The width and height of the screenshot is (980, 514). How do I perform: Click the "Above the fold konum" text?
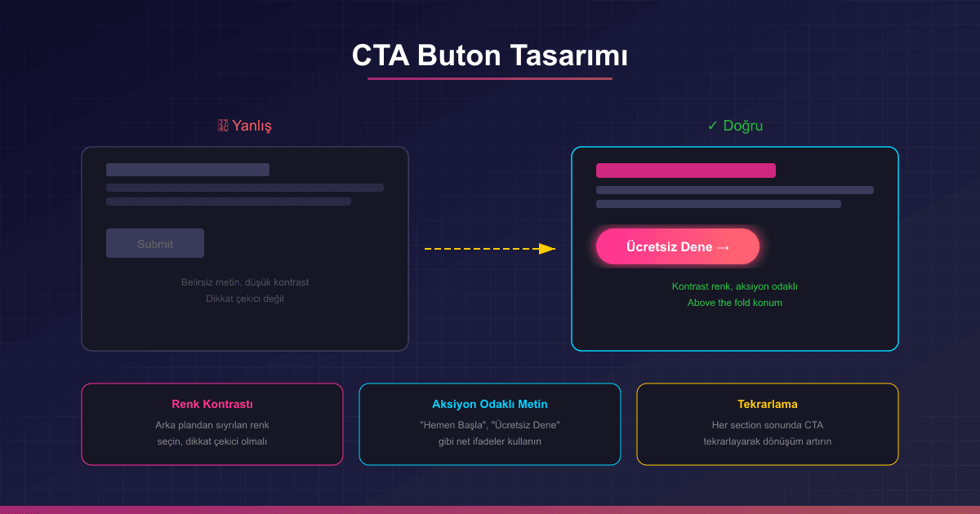click(735, 303)
